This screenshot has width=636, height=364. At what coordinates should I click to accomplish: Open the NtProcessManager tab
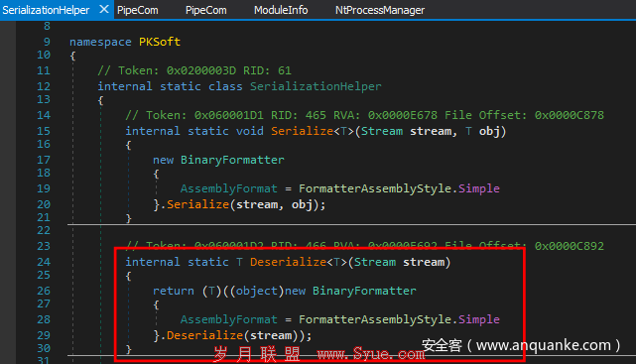pyautogui.click(x=380, y=10)
